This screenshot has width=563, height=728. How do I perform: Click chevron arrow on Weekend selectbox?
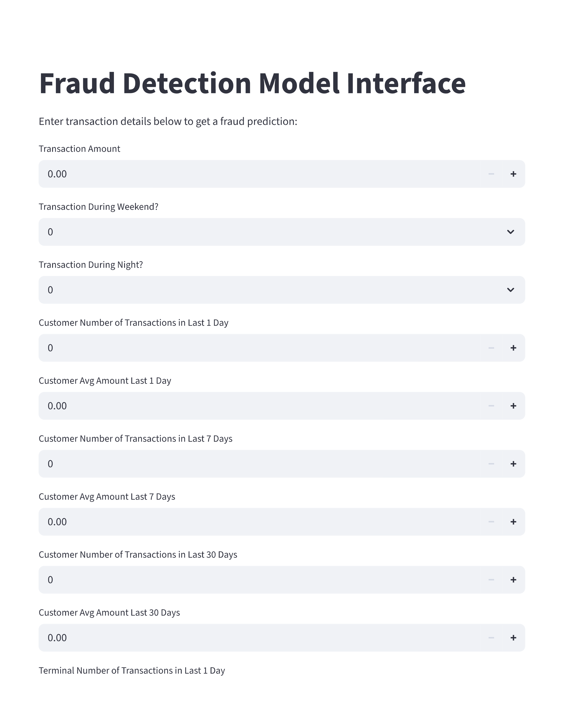[x=510, y=232]
